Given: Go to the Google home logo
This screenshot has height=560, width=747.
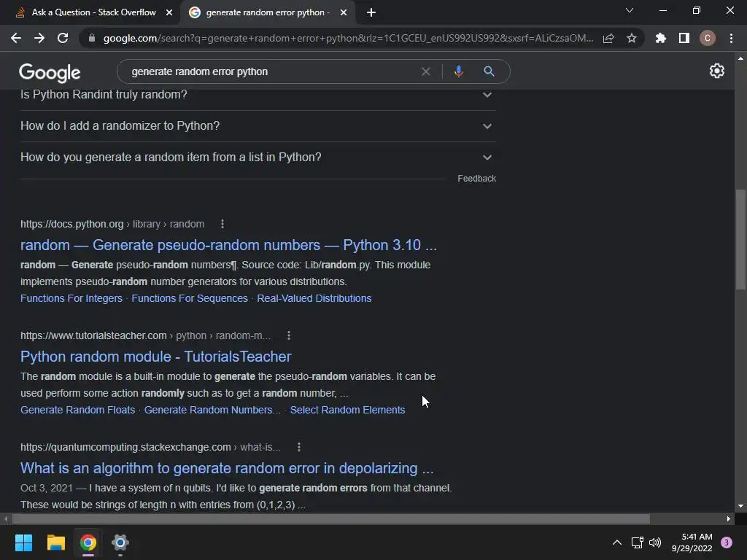Looking at the screenshot, I should coord(50,72).
